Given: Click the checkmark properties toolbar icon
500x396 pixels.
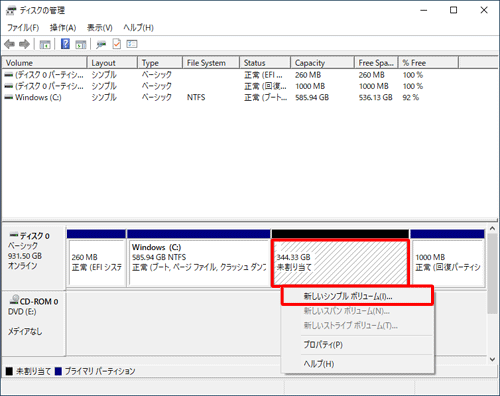Looking at the screenshot, I should [117, 44].
